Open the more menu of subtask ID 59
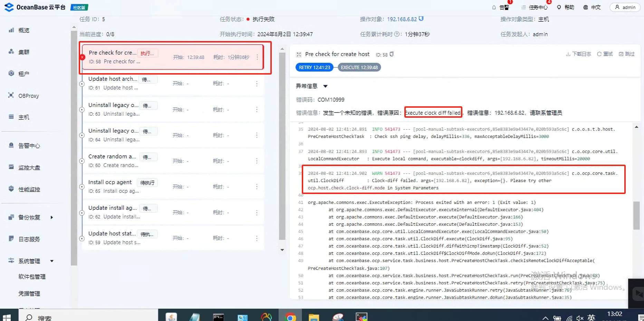Image resolution: width=644 pixels, height=321 pixels. click(257, 238)
